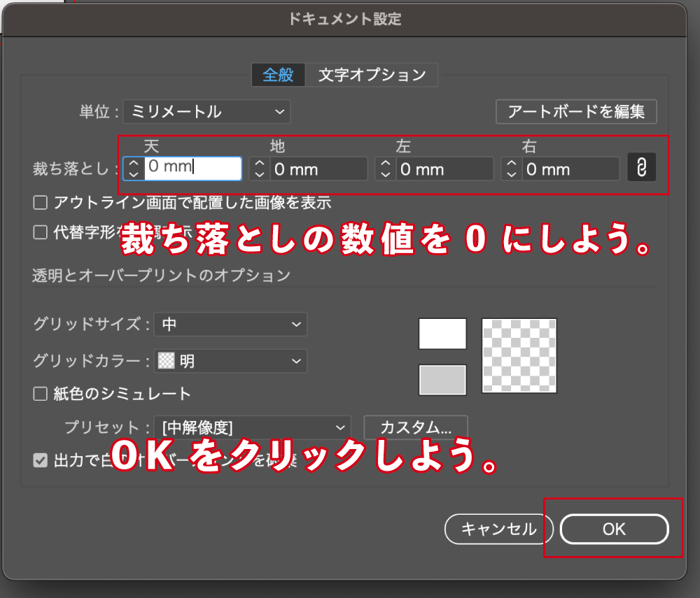Select the 全般 tab
The image size is (700, 598).
tap(278, 74)
